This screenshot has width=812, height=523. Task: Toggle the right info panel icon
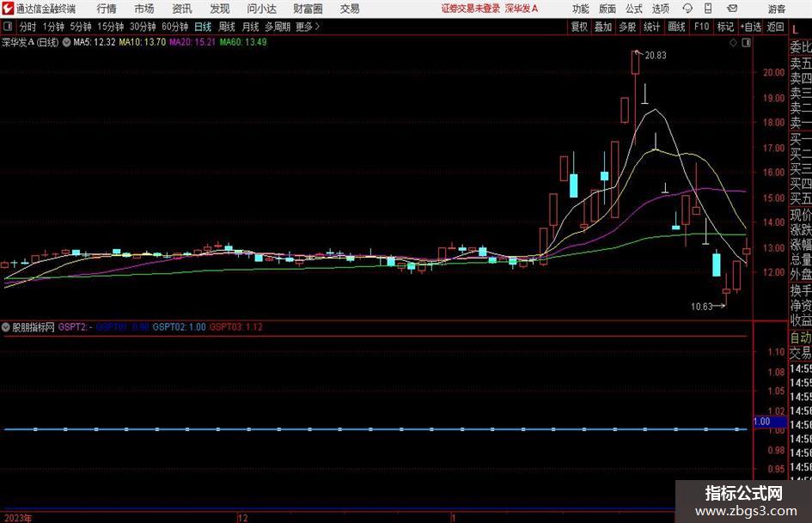click(x=746, y=43)
